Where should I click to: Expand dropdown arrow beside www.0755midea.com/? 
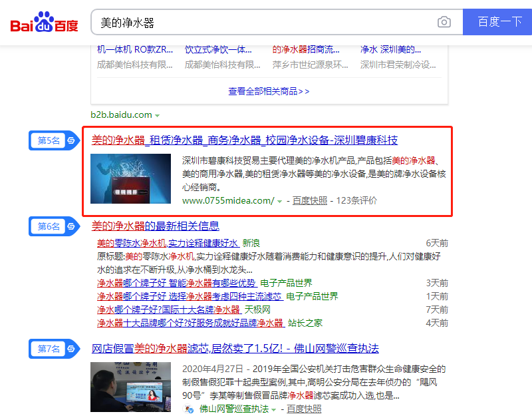click(x=279, y=201)
